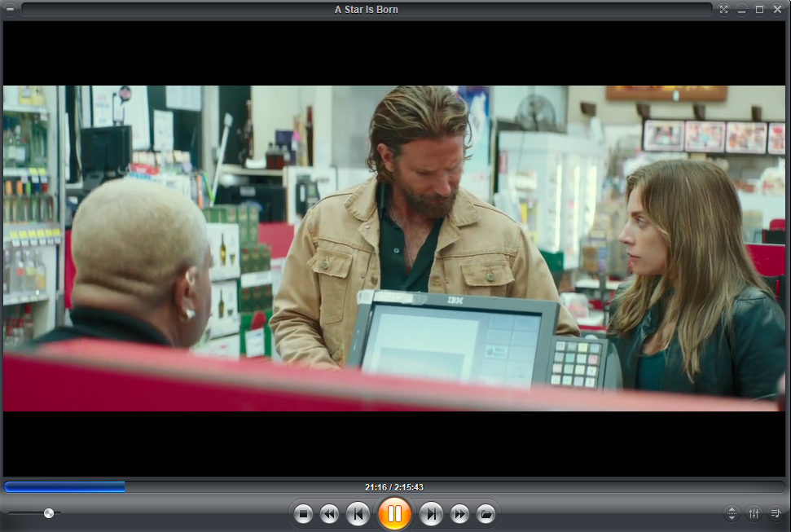The height and width of the screenshot is (532, 791).
Task: Stop the video playback
Action: click(x=302, y=514)
